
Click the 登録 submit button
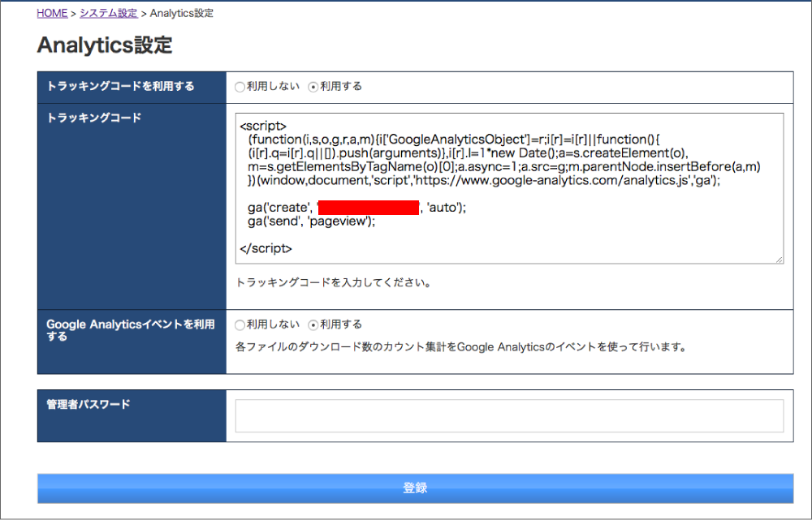[x=415, y=488]
